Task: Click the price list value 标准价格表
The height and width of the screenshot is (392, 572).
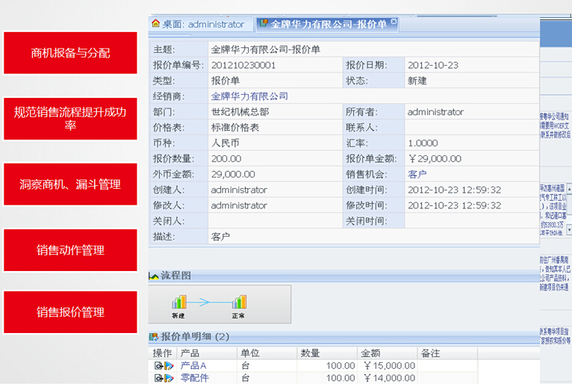Action: [235, 128]
